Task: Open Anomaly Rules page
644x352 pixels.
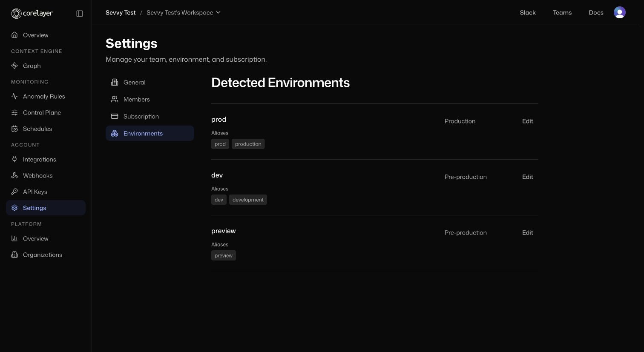Action: 46,96
